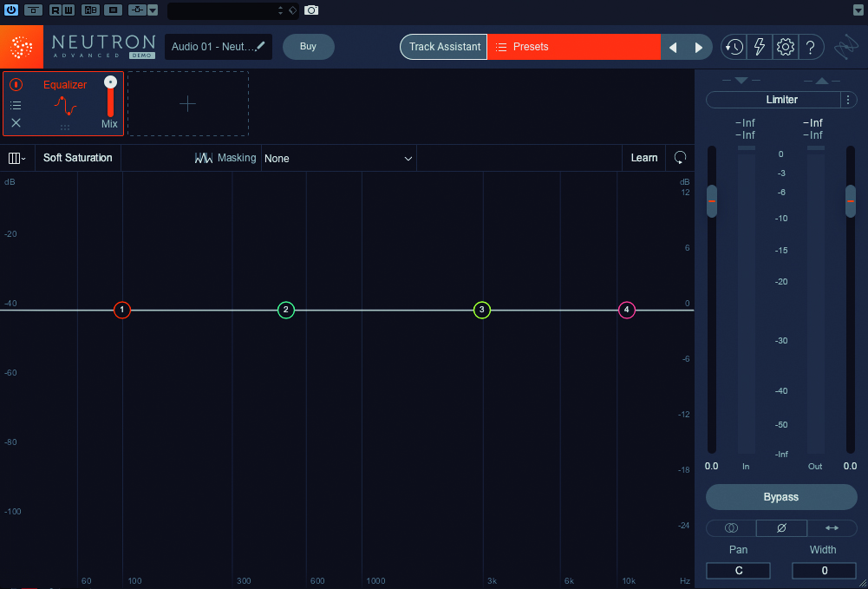Open the side-chain dropdown arrow
Image resolution: width=868 pixels, height=589 pixels.
tap(153, 10)
